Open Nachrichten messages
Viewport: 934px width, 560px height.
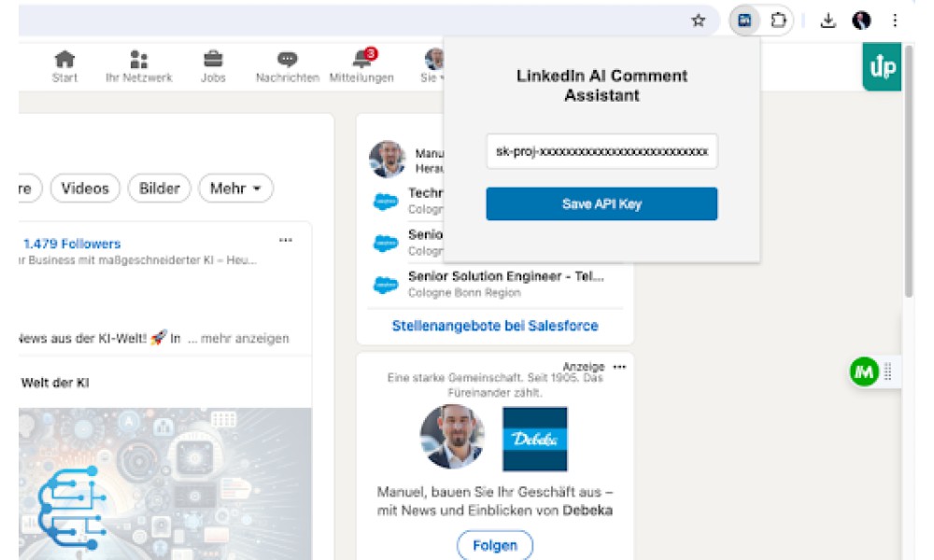pyautogui.click(x=288, y=66)
